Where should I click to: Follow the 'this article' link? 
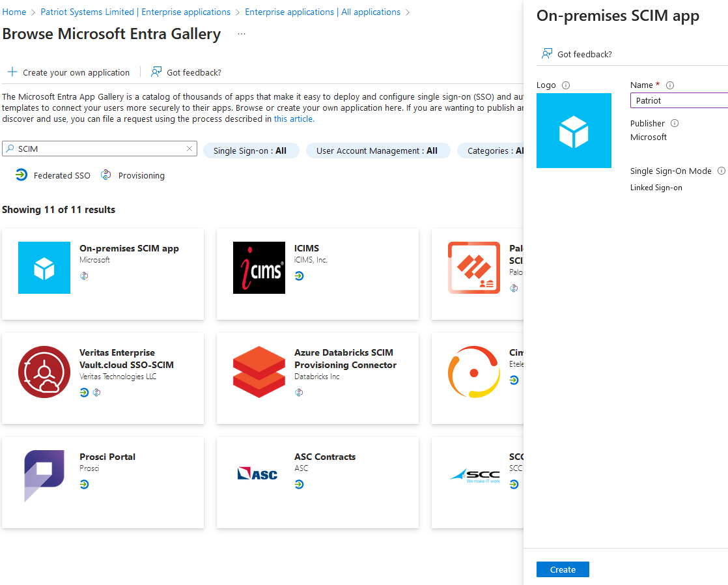[x=293, y=119]
